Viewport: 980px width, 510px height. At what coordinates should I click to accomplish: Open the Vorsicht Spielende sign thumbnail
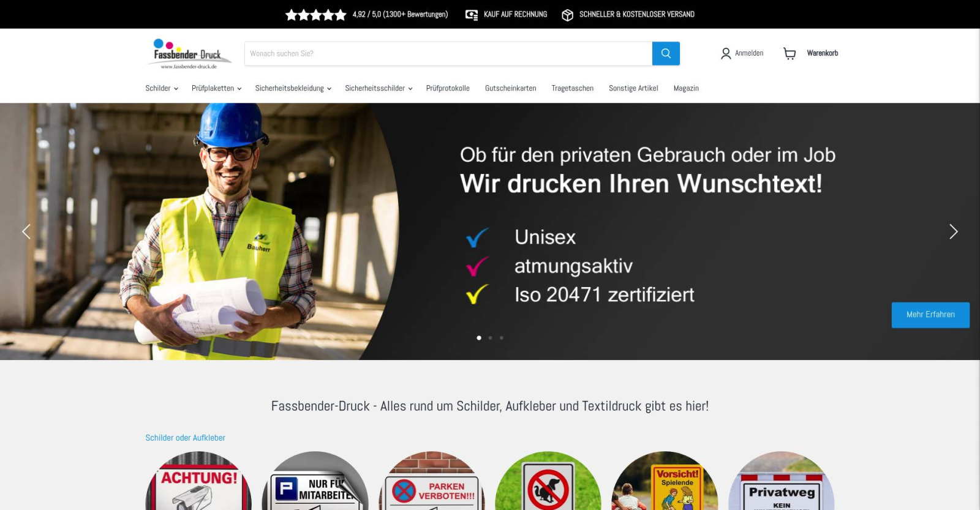[x=665, y=481]
